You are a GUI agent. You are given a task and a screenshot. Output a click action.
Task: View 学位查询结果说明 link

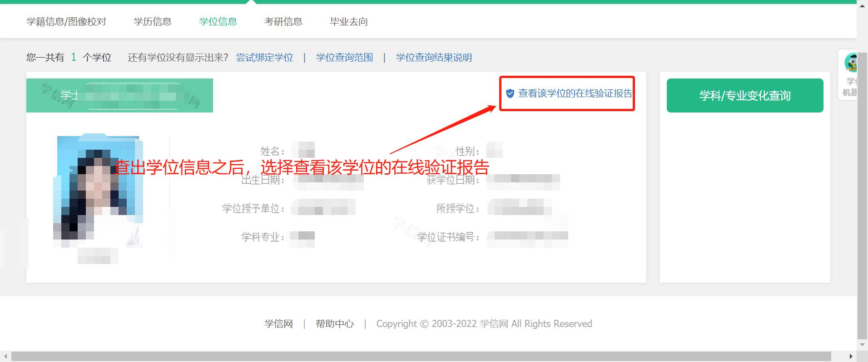(434, 58)
